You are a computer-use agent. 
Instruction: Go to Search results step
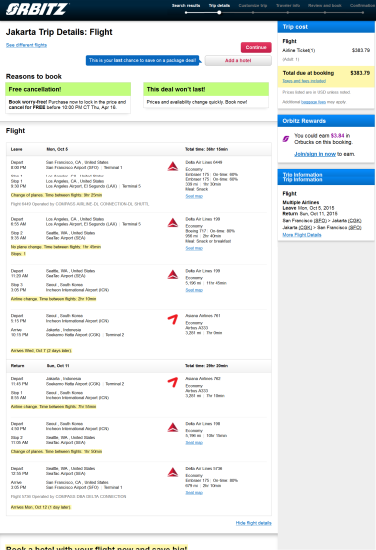click(186, 6)
